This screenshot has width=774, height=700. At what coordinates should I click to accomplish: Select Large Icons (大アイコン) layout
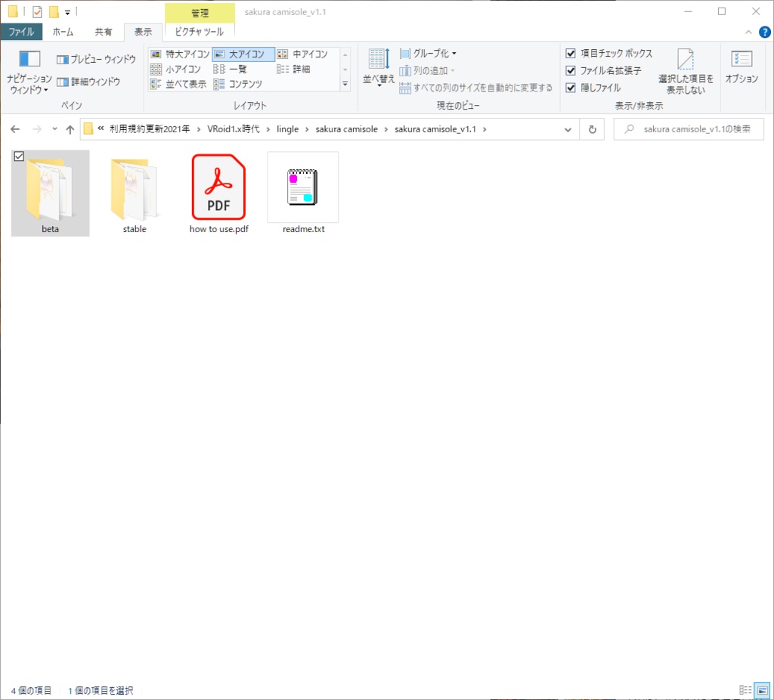click(243, 54)
